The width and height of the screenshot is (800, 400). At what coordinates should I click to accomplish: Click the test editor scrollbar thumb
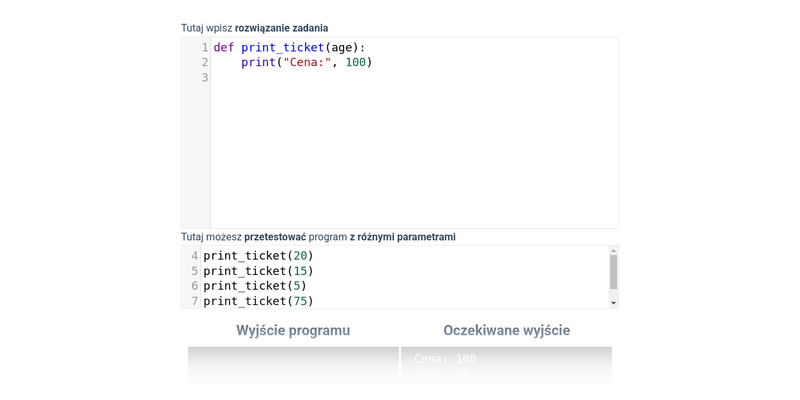[613, 271]
